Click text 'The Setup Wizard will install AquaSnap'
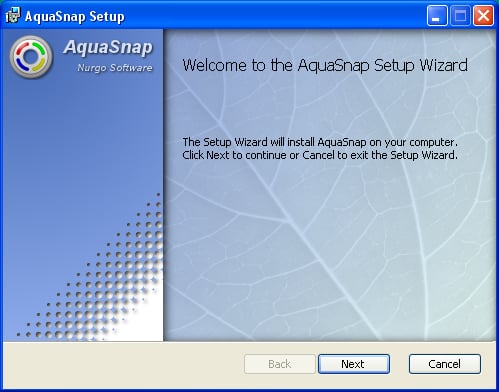 [x=274, y=142]
